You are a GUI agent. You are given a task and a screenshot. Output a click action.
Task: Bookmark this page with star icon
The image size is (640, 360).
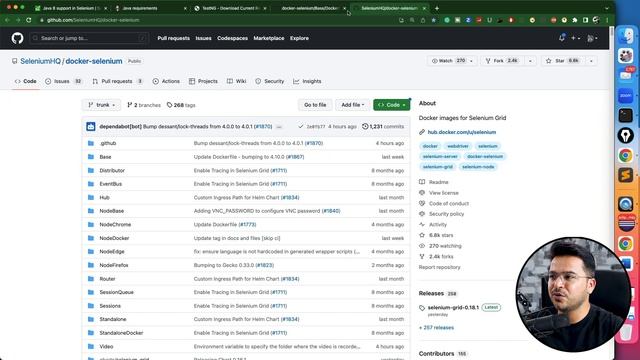click(x=433, y=20)
